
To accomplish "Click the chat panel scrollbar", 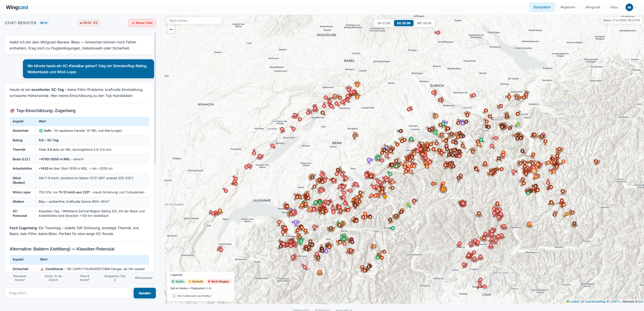I will (155, 98).
